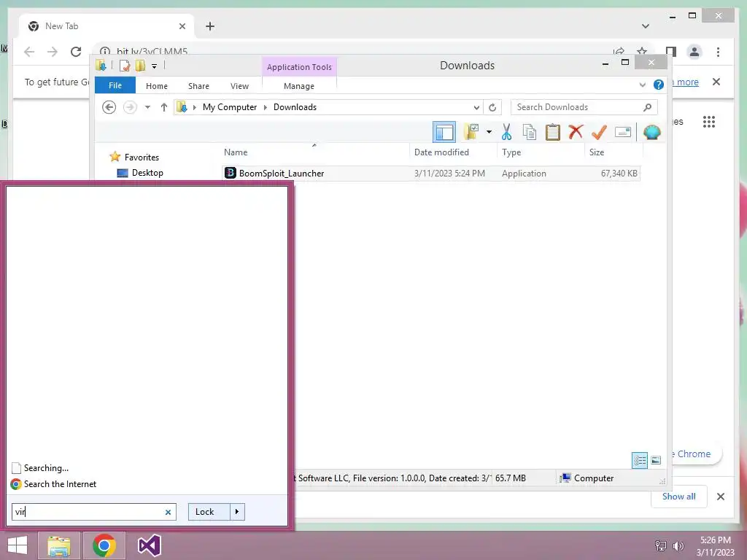Click the folder options icon in toolbar
The width and height of the screenshot is (747, 560).
click(x=472, y=132)
